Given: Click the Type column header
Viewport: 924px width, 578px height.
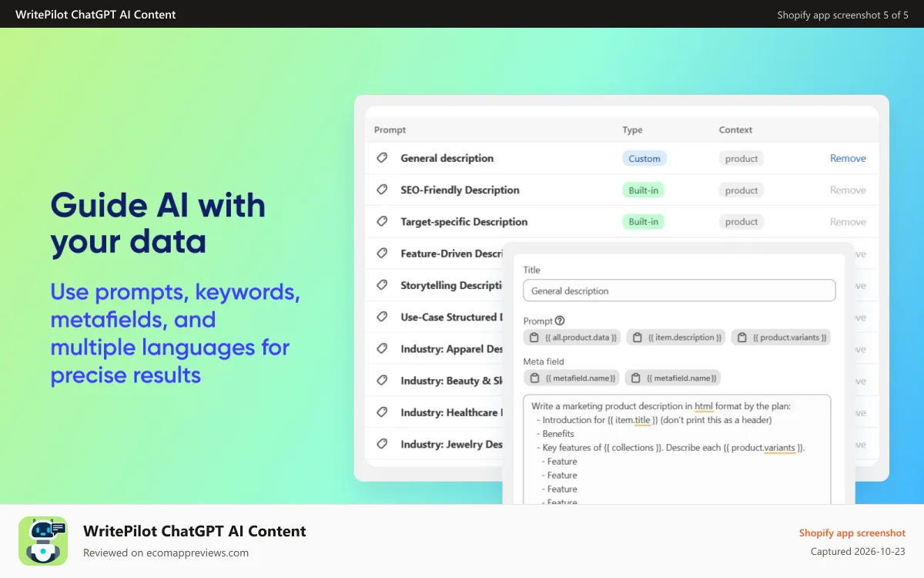Looking at the screenshot, I should point(632,129).
